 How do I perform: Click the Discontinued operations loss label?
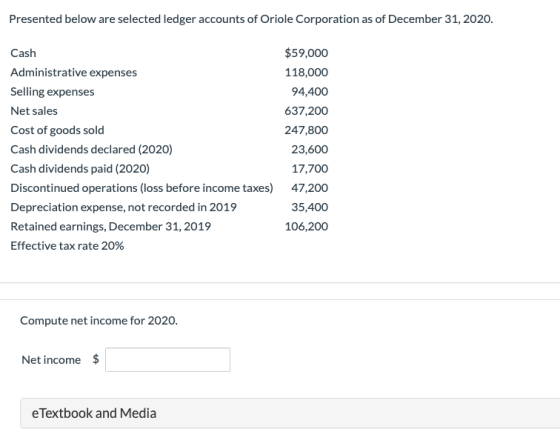142,188
